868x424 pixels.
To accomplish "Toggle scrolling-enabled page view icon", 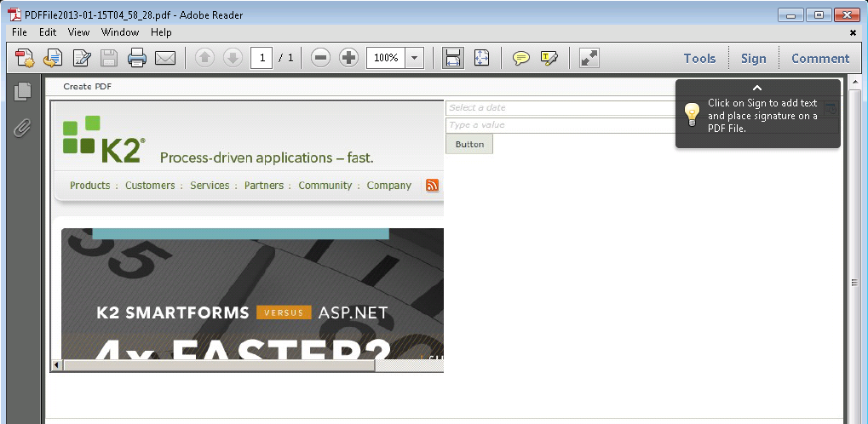I will 453,58.
